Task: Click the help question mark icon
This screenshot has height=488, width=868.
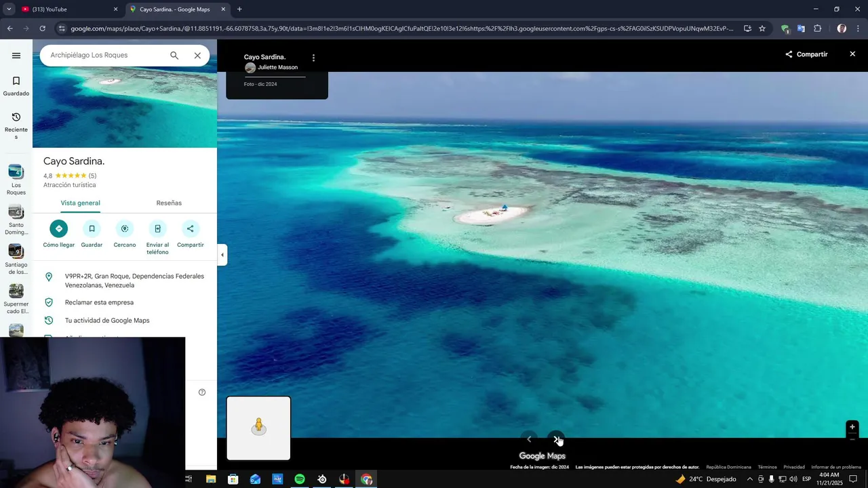Action: [202, 392]
